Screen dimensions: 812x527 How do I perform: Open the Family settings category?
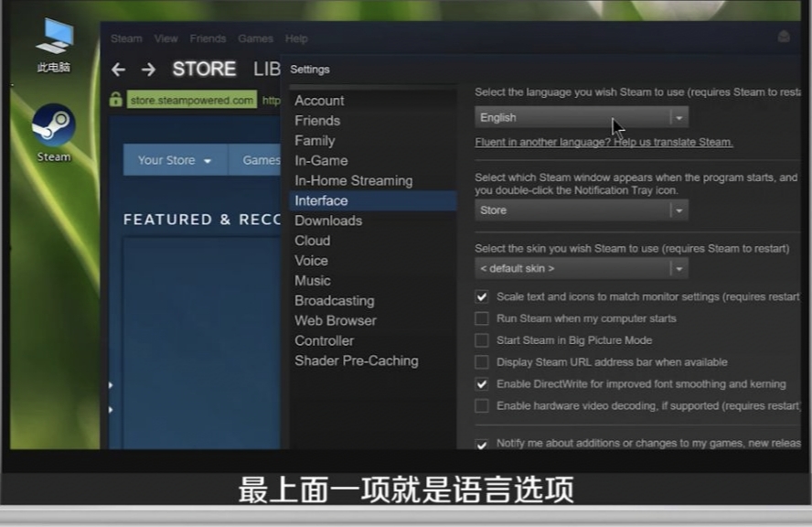point(373,140)
